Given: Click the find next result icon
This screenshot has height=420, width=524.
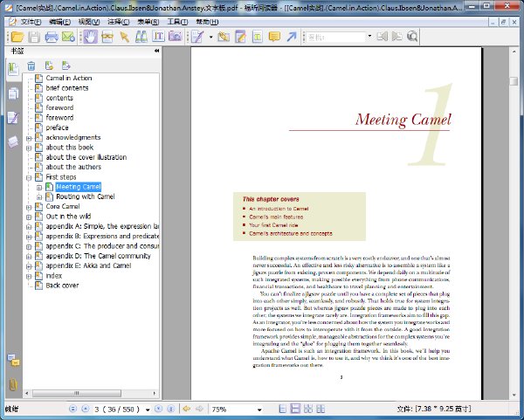Looking at the screenshot, I should tap(397, 37).
